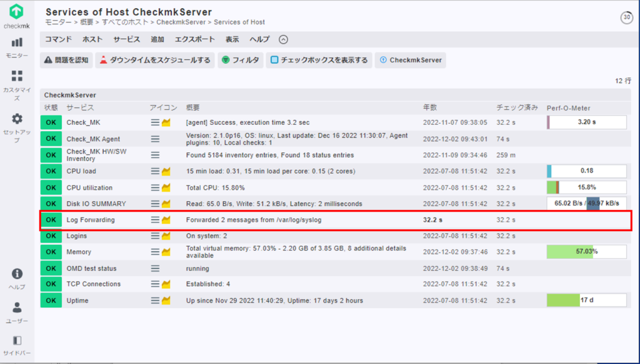Image resolution: width=640 pixels, height=364 pixels.
Task: Open the action menu icon for OMD test status
Action: pyautogui.click(x=155, y=268)
